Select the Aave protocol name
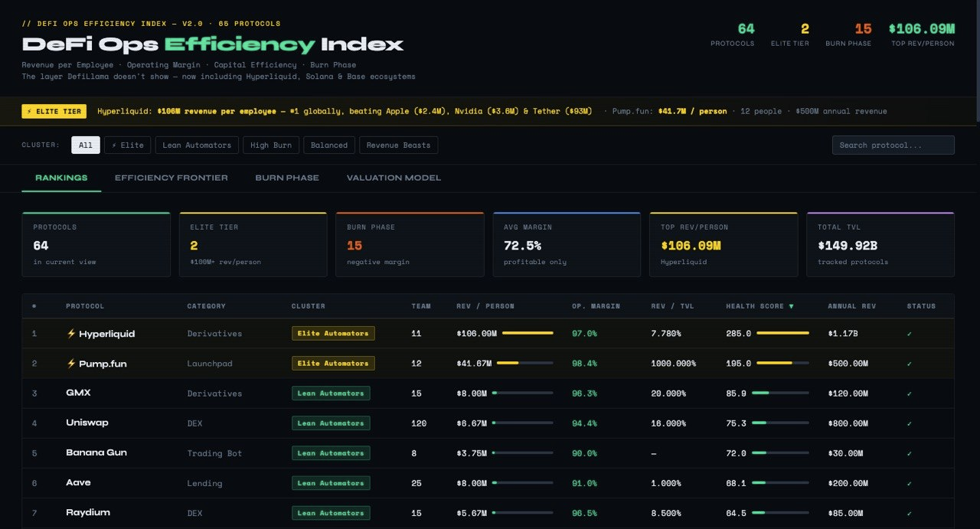 pos(78,482)
